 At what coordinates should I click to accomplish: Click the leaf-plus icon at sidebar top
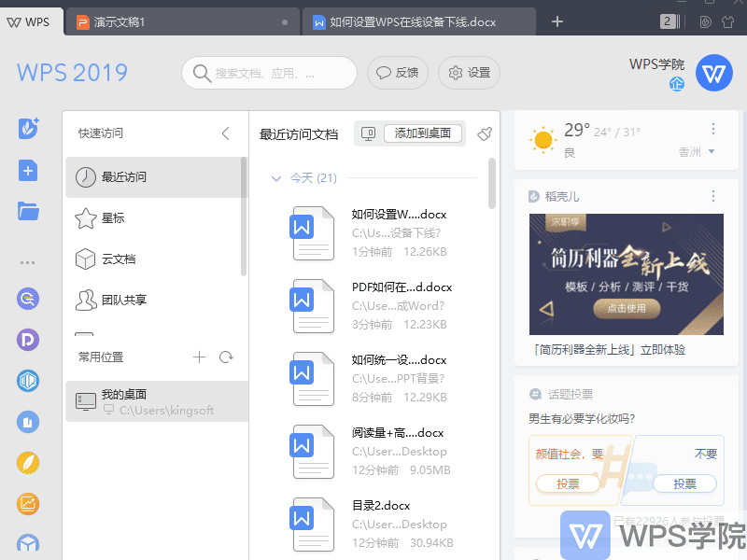coord(29,129)
